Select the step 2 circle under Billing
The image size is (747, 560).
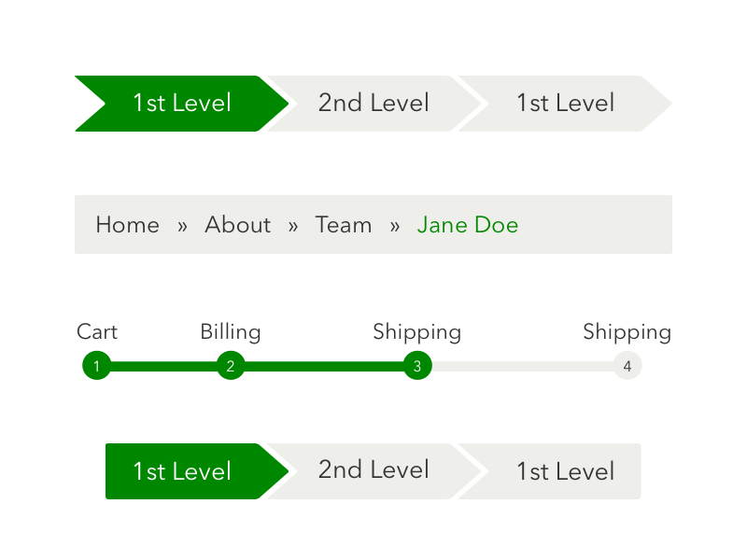pyautogui.click(x=231, y=366)
